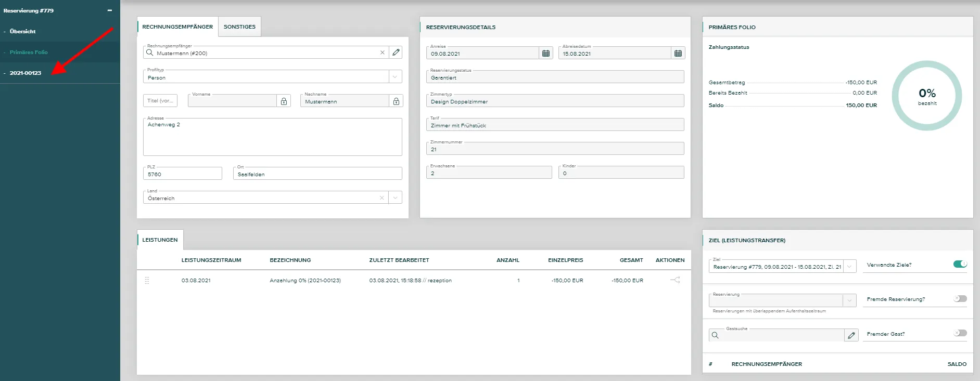Open the Abreisedatum calendar picker
Screen dimensions: 980x381
tap(678, 53)
